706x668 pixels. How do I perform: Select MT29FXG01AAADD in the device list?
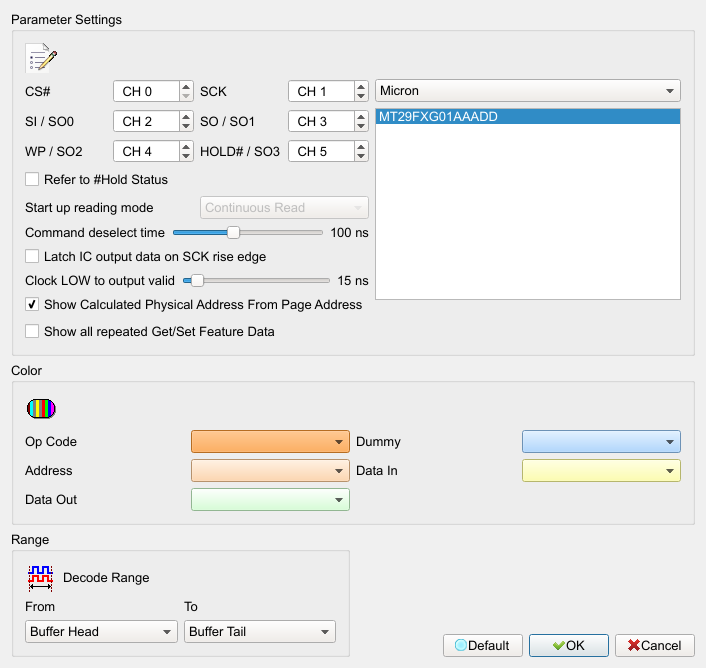click(528, 117)
